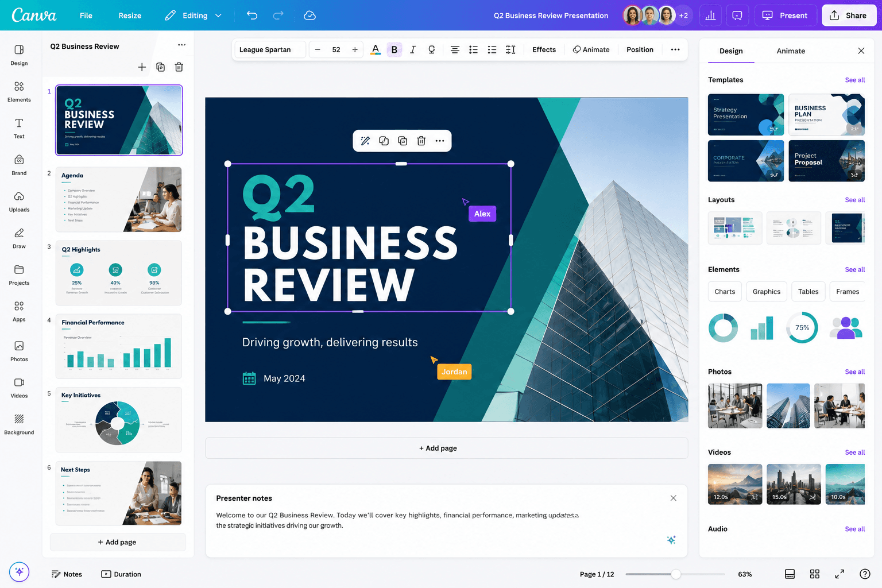This screenshot has width=882, height=588.
Task: Open the Apps sidebar panel
Action: [19, 312]
